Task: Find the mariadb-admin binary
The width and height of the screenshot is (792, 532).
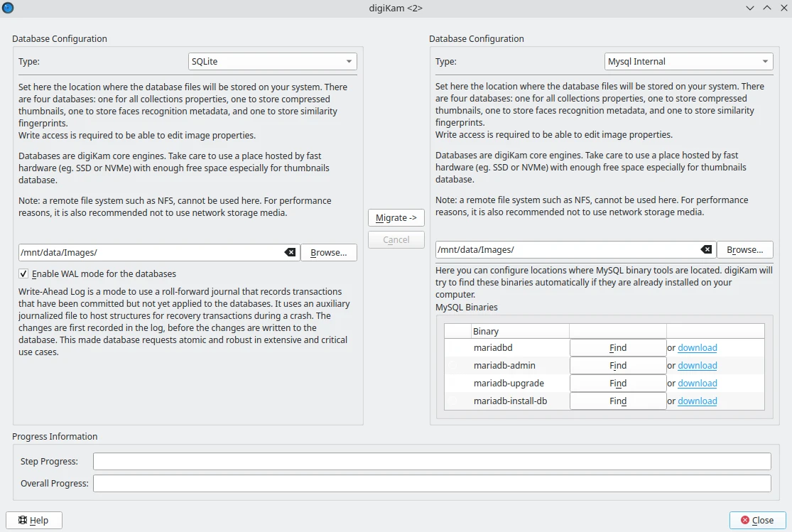Action: click(x=617, y=366)
